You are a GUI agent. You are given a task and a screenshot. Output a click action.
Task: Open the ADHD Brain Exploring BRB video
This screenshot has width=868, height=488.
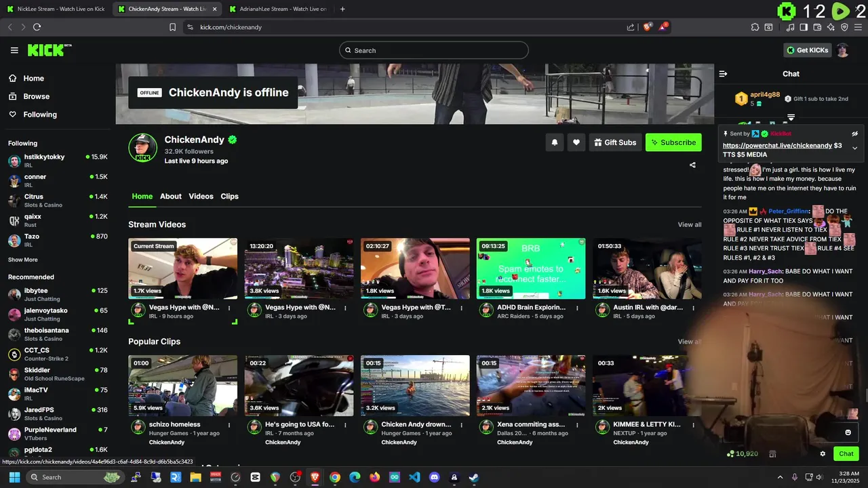click(x=531, y=268)
